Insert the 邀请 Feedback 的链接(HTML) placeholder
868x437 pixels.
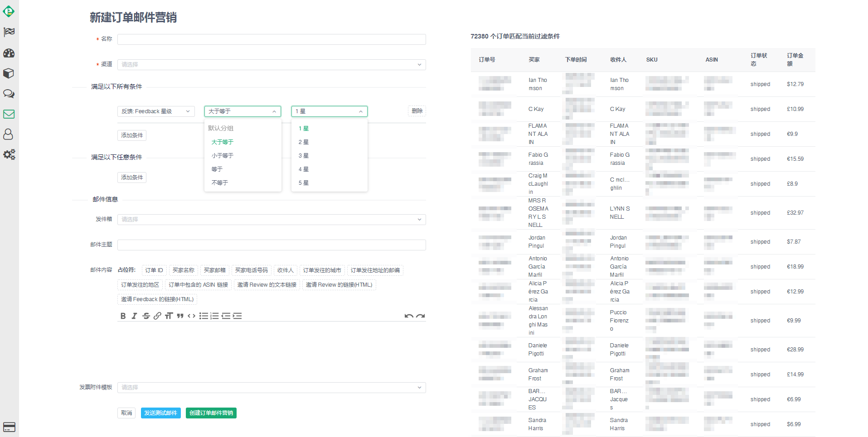pos(157,299)
